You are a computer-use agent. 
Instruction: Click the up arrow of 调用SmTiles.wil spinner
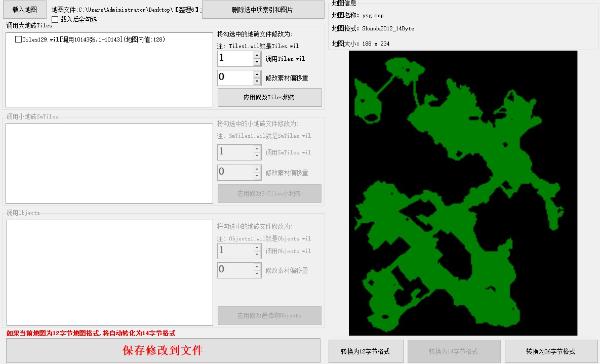[x=257, y=148]
